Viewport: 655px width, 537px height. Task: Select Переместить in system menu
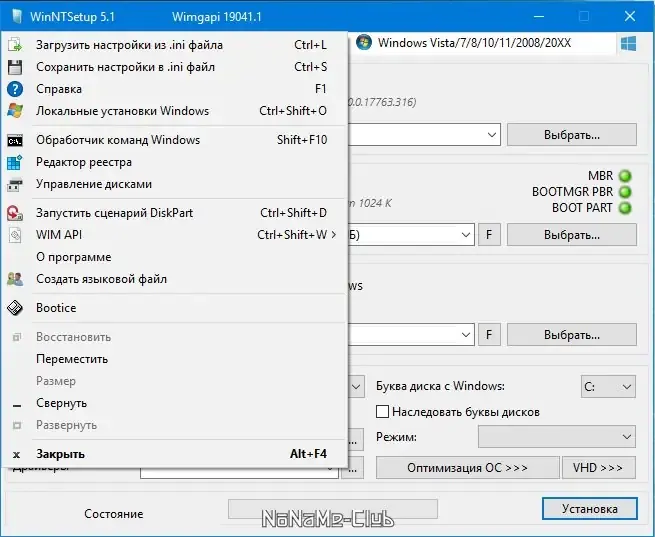coord(175,359)
